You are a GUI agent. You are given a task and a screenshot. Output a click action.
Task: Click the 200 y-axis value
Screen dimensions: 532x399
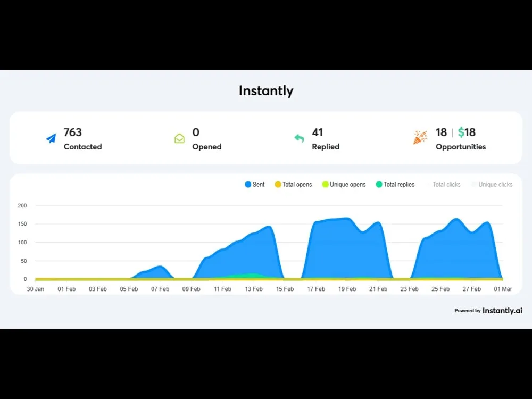[22, 205]
